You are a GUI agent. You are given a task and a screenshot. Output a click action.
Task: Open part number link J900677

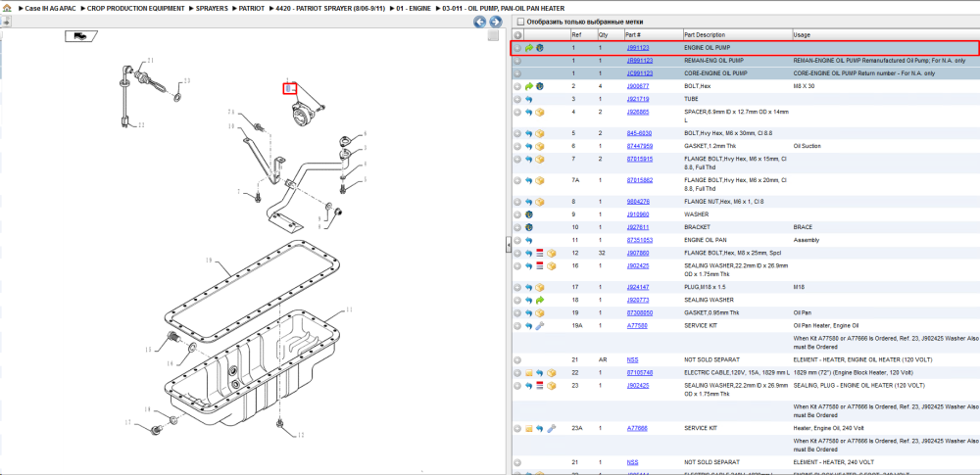[x=638, y=86]
